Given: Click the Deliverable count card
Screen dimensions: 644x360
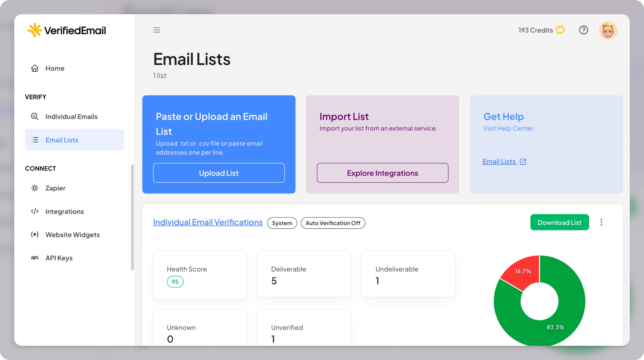Looking at the screenshot, I should 304,274.
